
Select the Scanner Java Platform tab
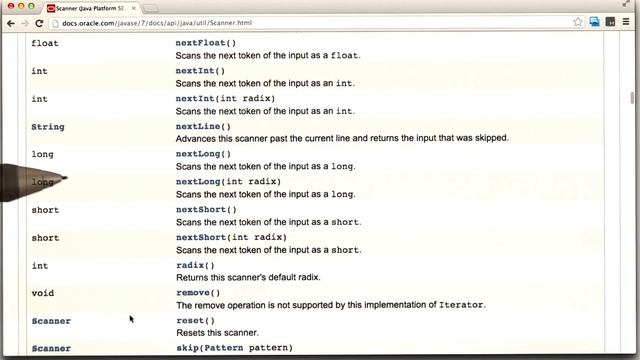pyautogui.click(x=89, y=8)
